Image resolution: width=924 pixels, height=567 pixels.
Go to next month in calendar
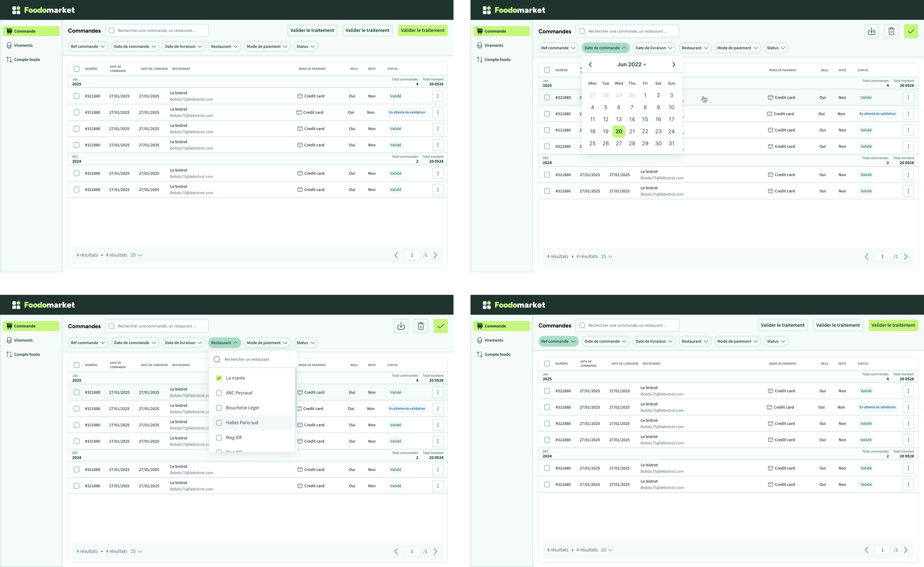(x=674, y=64)
